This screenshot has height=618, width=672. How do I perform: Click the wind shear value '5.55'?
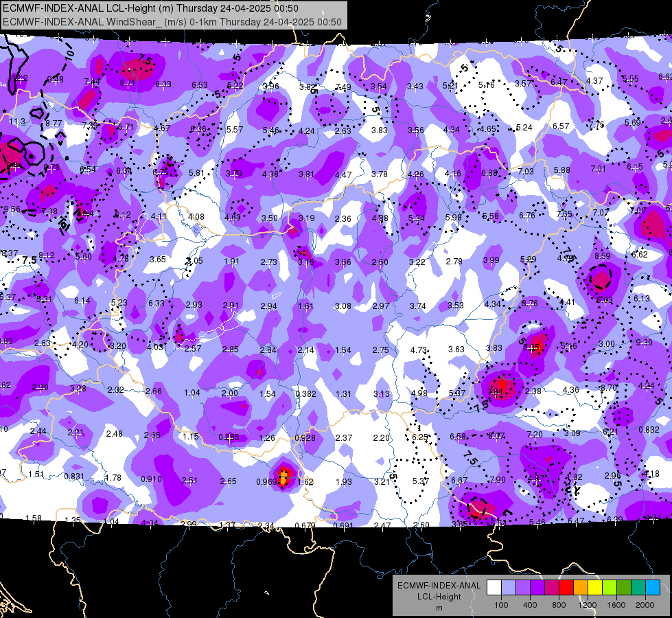pyautogui.click(x=630, y=79)
